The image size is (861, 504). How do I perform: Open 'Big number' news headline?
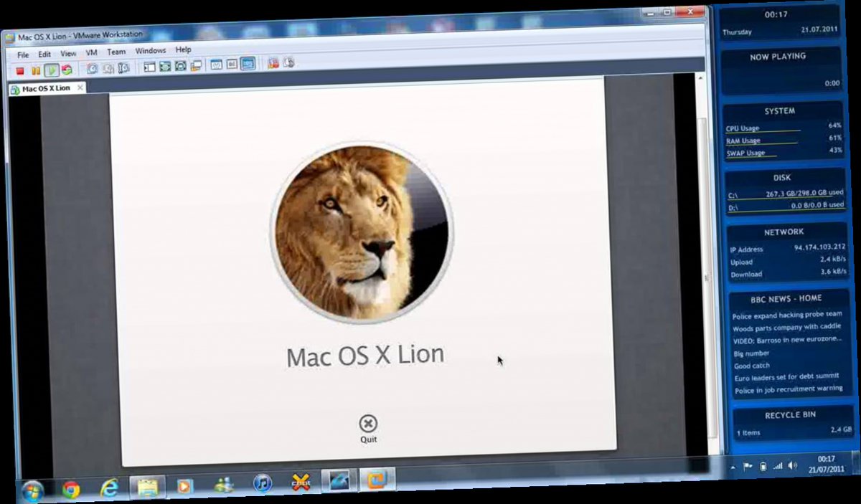click(752, 353)
